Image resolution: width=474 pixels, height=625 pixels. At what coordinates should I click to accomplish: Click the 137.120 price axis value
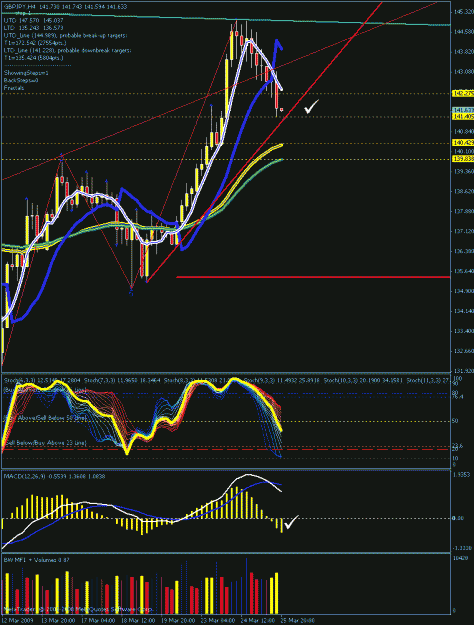464,231
